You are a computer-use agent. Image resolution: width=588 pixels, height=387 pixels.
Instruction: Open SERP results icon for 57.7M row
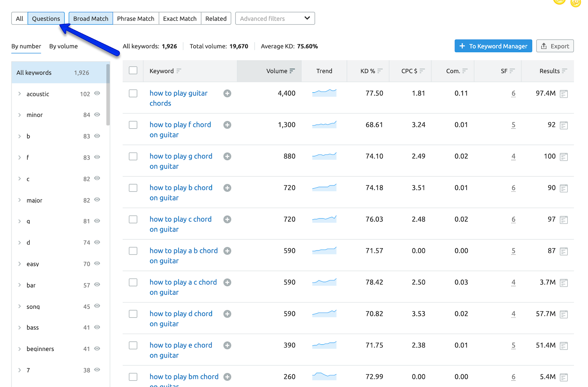(564, 314)
